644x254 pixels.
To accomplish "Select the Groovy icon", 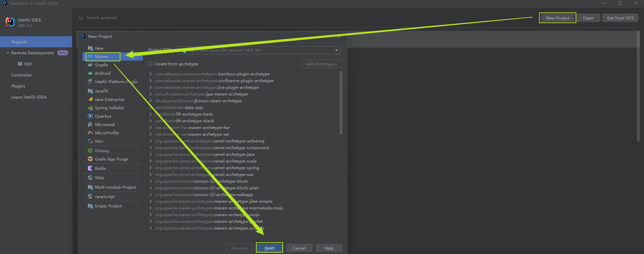I will click(x=90, y=151).
